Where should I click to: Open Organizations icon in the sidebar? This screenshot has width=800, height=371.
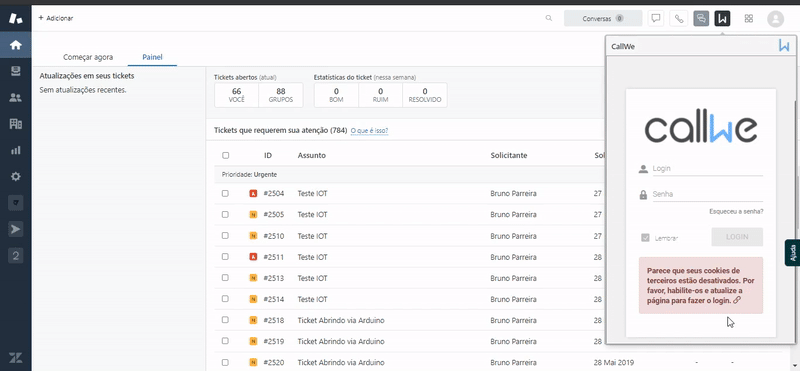point(16,123)
